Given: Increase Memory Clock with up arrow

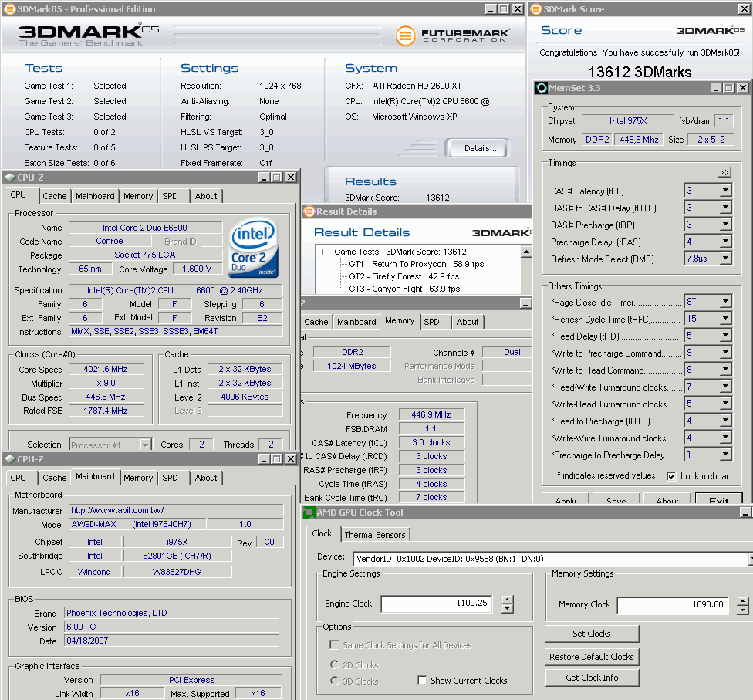Looking at the screenshot, I should pos(742,600).
